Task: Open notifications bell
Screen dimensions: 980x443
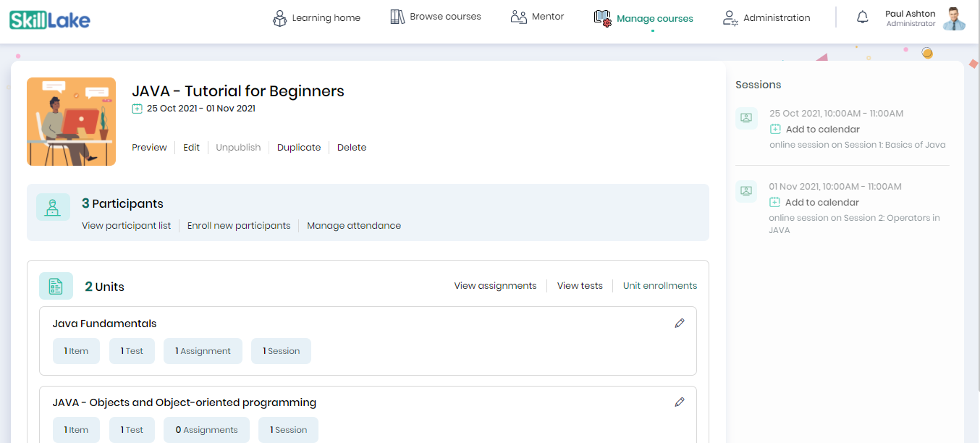Action: [x=862, y=17]
